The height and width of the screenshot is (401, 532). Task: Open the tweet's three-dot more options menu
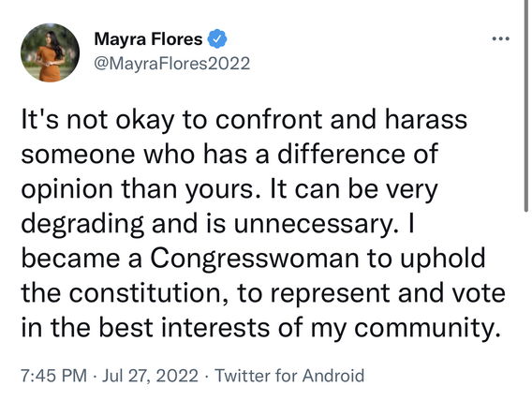point(501,38)
